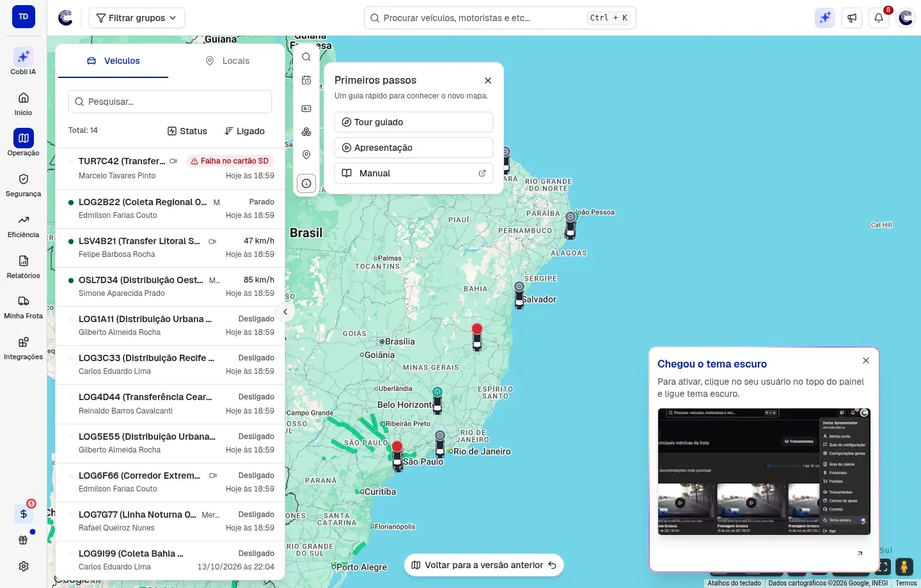The width and height of the screenshot is (921, 588).
Task: Close the Chegou o tema escuro card
Action: [866, 360]
